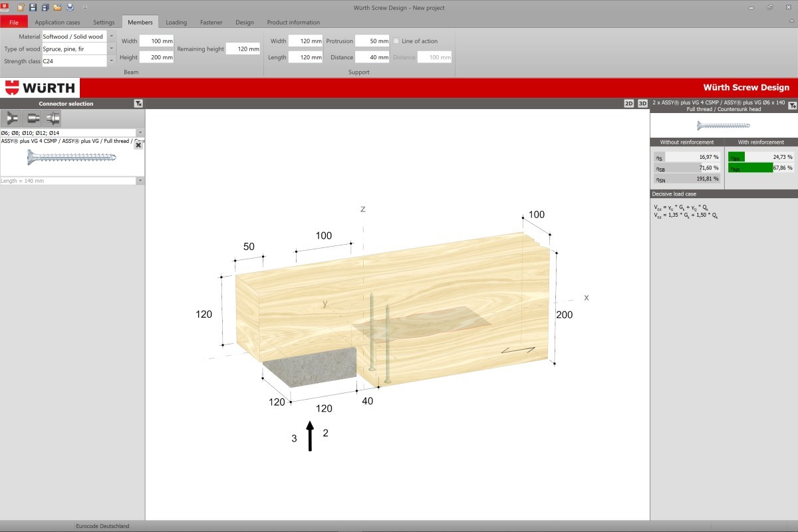
Task: Click the new project icon in quick access toolbar
Action: click(x=21, y=7)
